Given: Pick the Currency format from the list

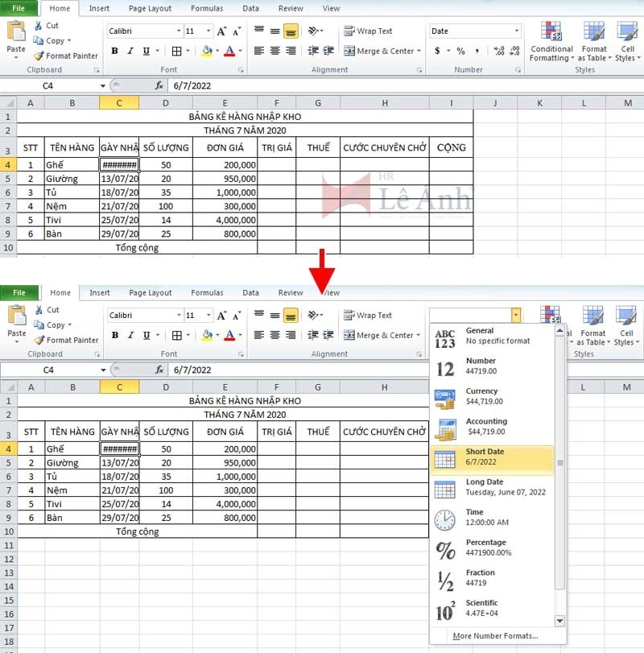Looking at the screenshot, I should tap(492, 396).
